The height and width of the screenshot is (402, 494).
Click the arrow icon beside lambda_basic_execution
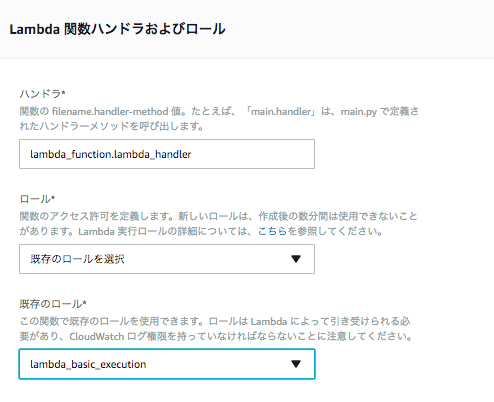pyautogui.click(x=296, y=364)
